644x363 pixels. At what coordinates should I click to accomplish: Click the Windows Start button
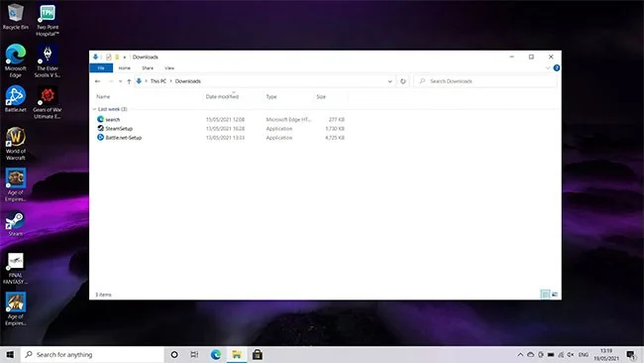[x=10, y=354]
